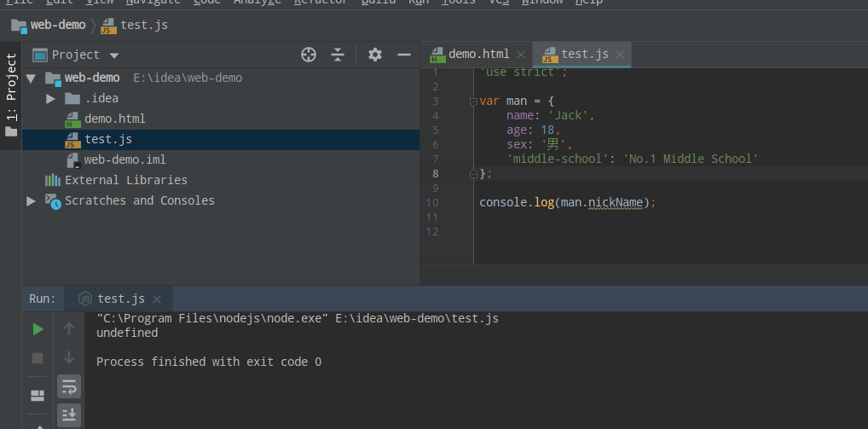Screen dimensions: 868x429
Task: Collapse all in Project panel
Action: click(x=338, y=55)
